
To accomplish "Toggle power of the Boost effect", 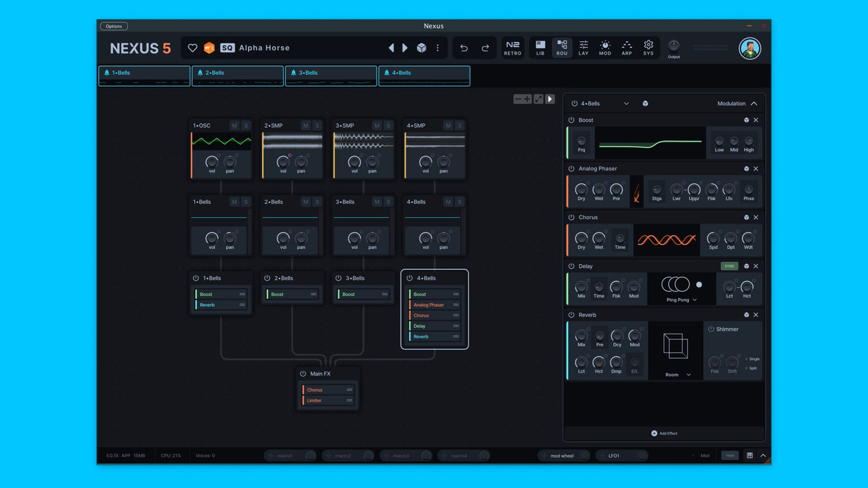I will 571,120.
